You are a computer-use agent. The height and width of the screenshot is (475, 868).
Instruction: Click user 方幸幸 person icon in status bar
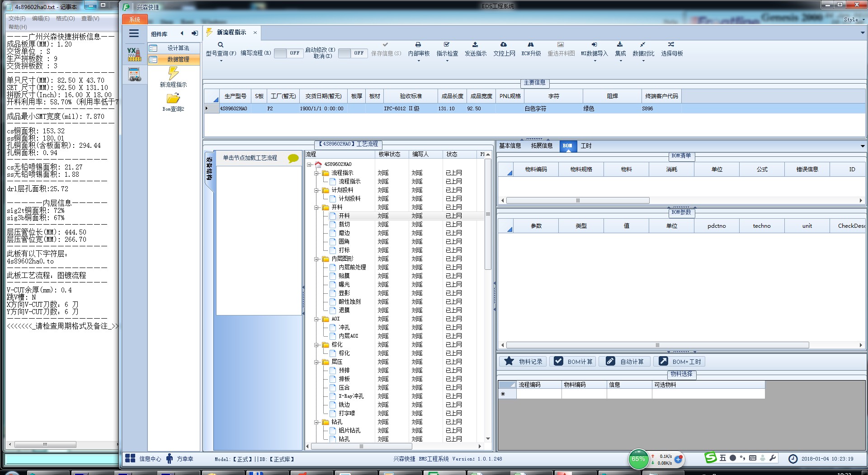pyautogui.click(x=170, y=458)
